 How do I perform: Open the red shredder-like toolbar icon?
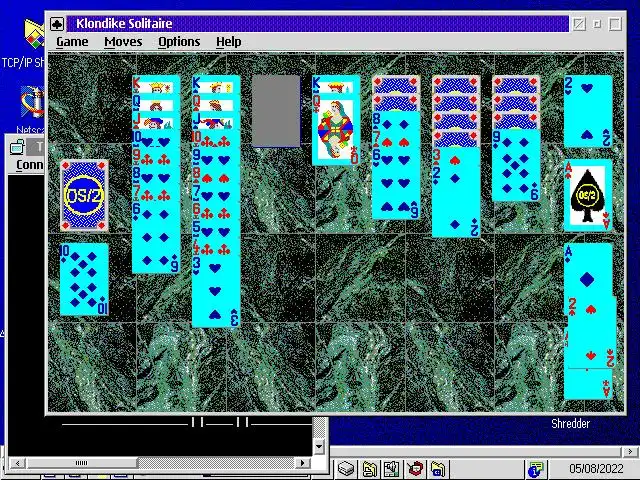point(415,469)
